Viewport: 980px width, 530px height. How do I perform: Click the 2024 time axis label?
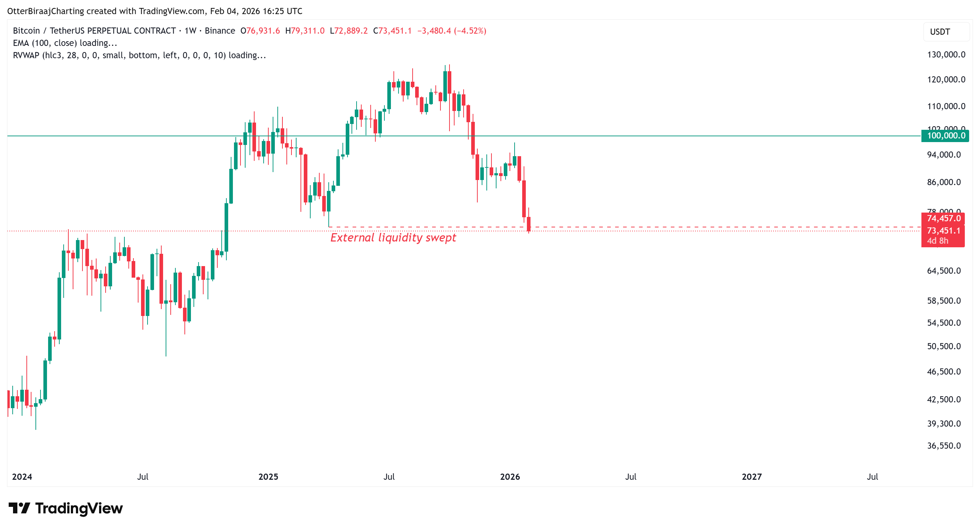[x=22, y=477]
